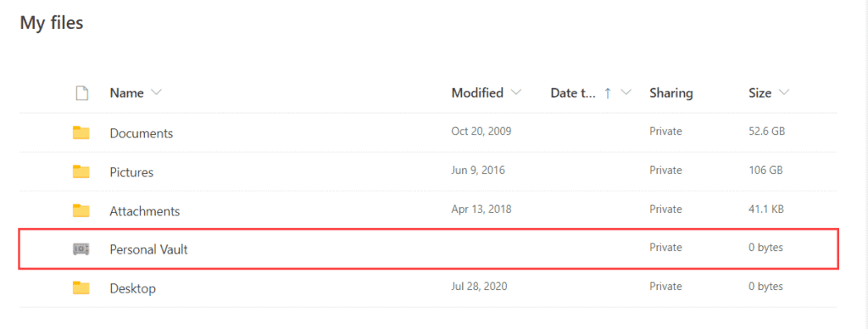Click the ascending sort arrow on Date column
The width and height of the screenshot is (868, 329).
click(608, 93)
